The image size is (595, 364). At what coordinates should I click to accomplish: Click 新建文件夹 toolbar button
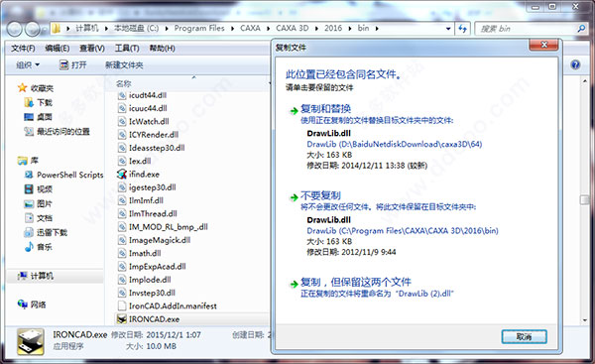click(x=124, y=65)
